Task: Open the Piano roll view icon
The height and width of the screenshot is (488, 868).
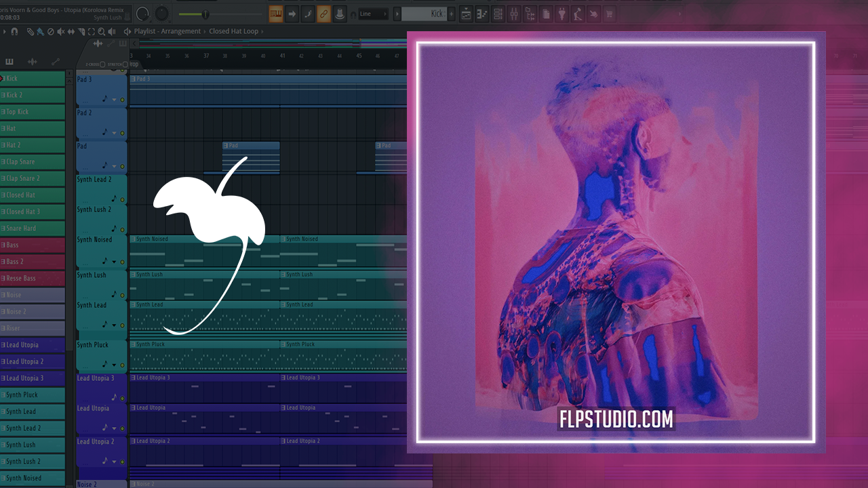Action: point(482,14)
